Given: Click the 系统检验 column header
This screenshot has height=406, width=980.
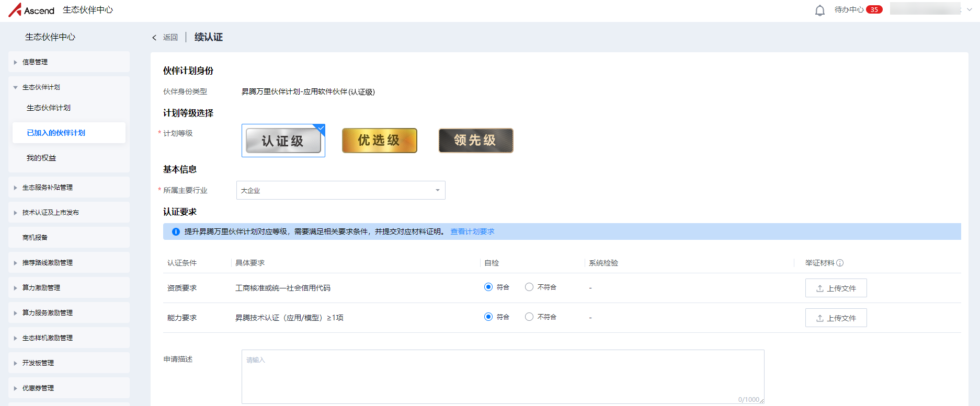Looking at the screenshot, I should 603,263.
